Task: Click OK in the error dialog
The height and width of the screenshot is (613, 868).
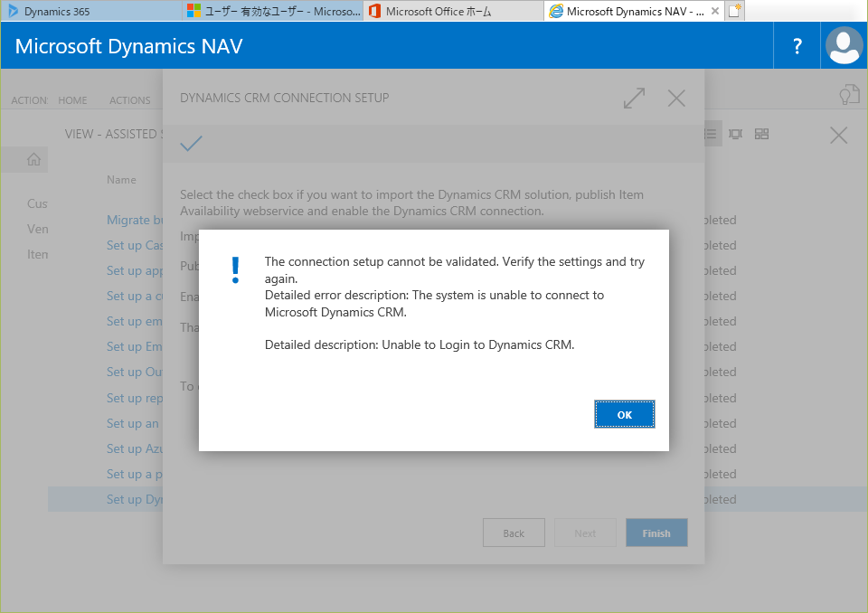Action: tap(625, 414)
